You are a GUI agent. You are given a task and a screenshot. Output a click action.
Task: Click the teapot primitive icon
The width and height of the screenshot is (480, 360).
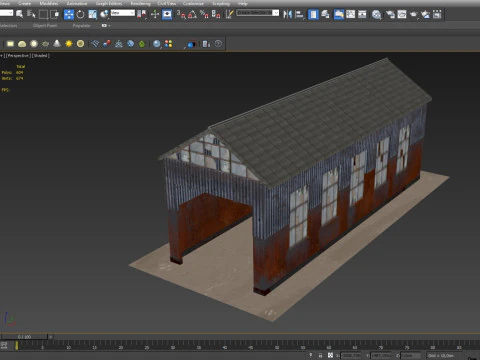click(45, 44)
